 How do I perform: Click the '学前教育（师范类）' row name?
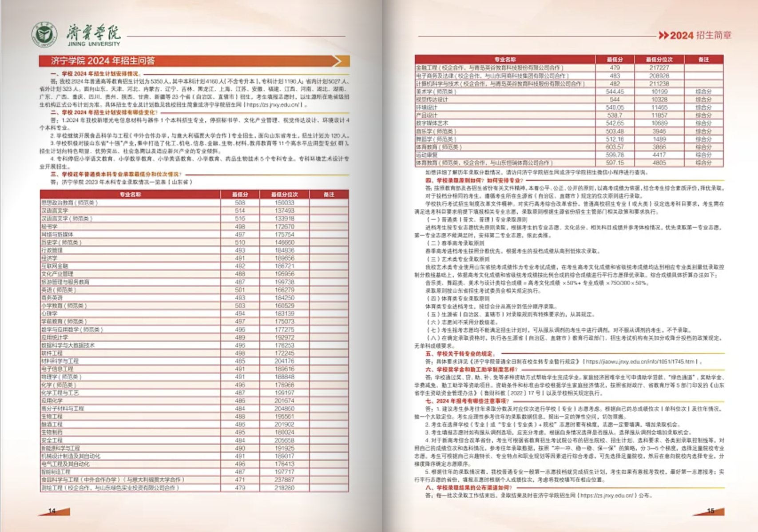(x=64, y=322)
